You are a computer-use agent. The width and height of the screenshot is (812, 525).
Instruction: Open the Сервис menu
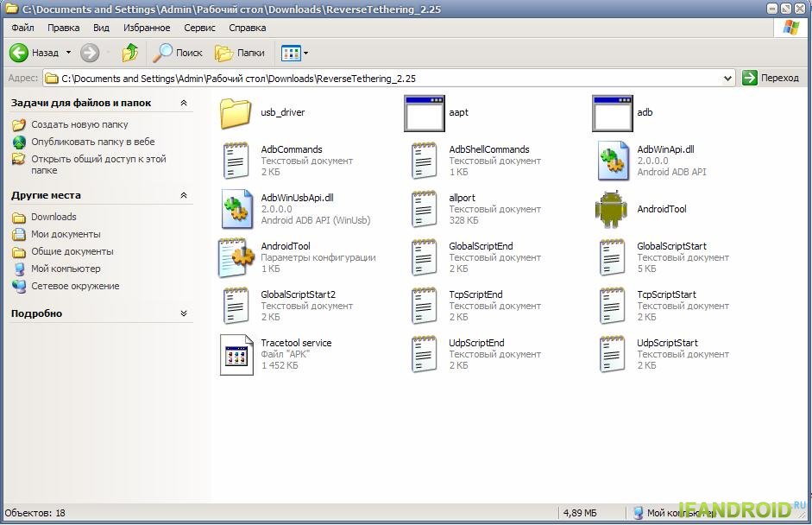pos(199,28)
